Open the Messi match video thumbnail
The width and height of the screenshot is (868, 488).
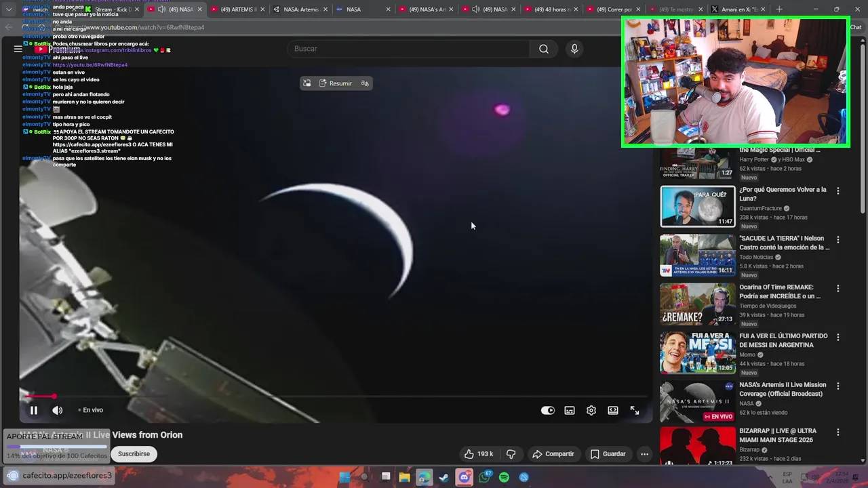click(698, 353)
